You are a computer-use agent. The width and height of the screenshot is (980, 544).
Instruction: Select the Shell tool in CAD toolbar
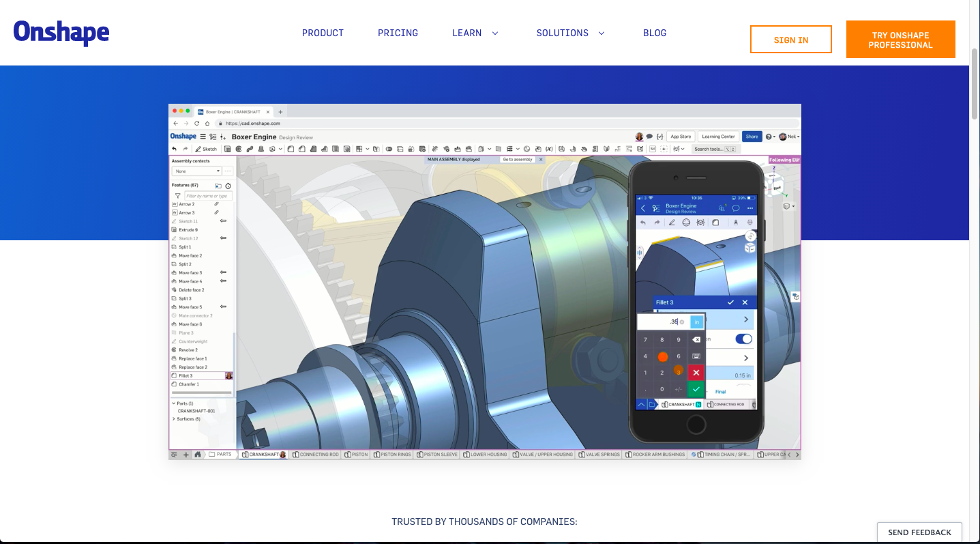point(336,149)
